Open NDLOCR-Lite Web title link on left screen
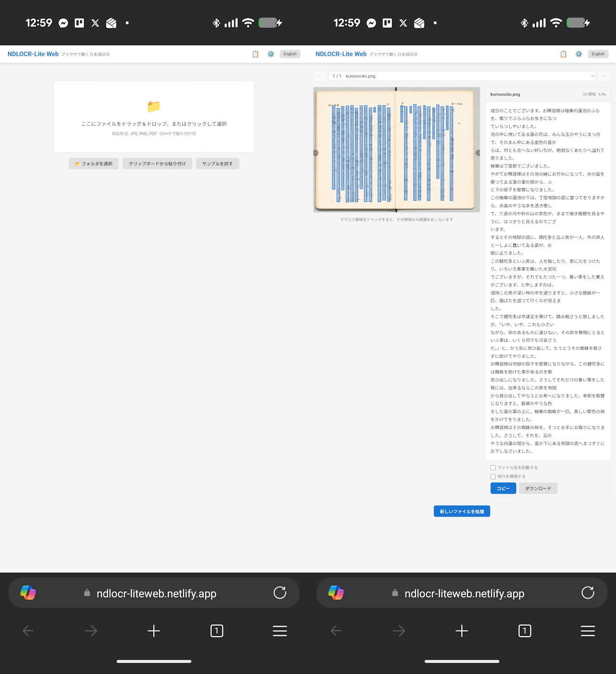The height and width of the screenshot is (674, 616). tap(33, 54)
